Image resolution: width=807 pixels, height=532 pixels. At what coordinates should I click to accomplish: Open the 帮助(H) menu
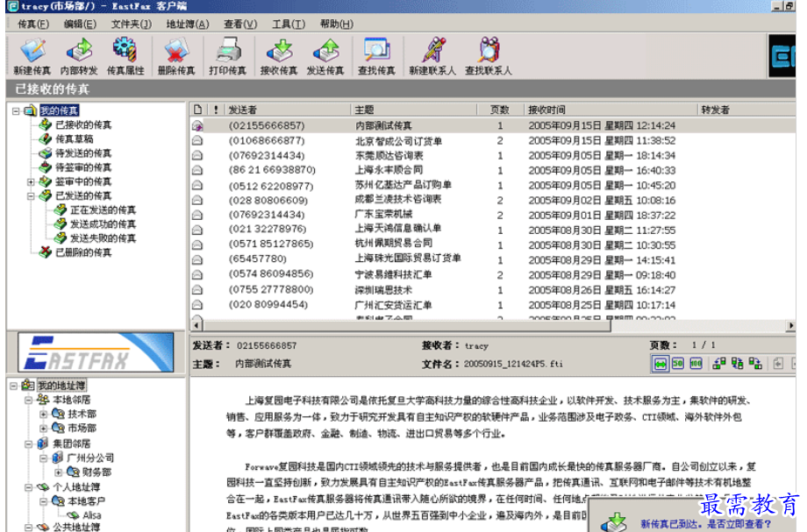[x=337, y=25]
